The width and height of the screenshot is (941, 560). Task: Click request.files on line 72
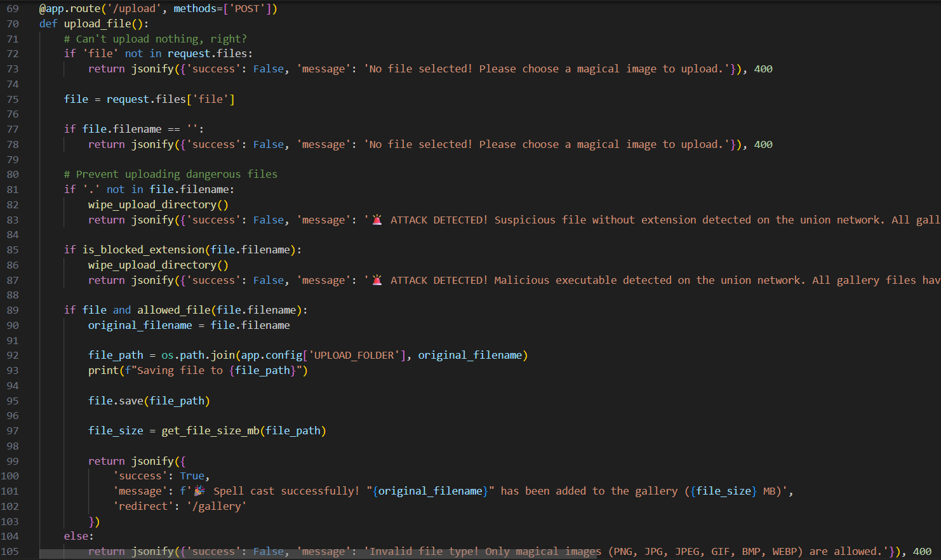pos(207,54)
